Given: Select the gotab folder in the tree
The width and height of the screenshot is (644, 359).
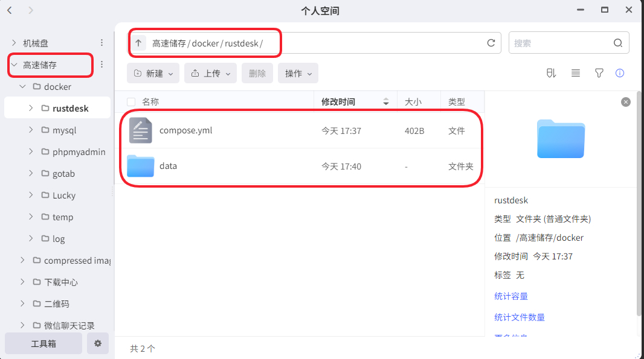Looking at the screenshot, I should pos(63,174).
